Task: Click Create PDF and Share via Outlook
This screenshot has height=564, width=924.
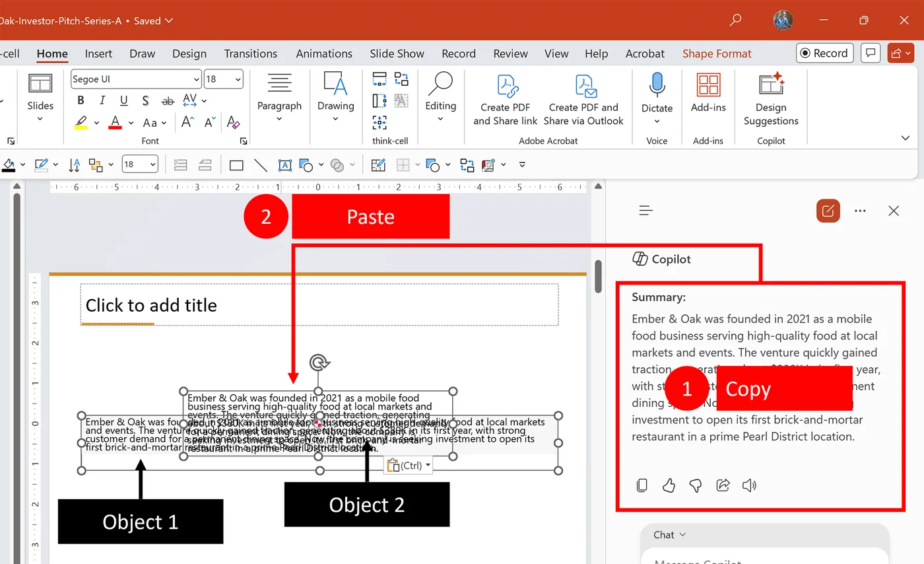Action: 583,100
